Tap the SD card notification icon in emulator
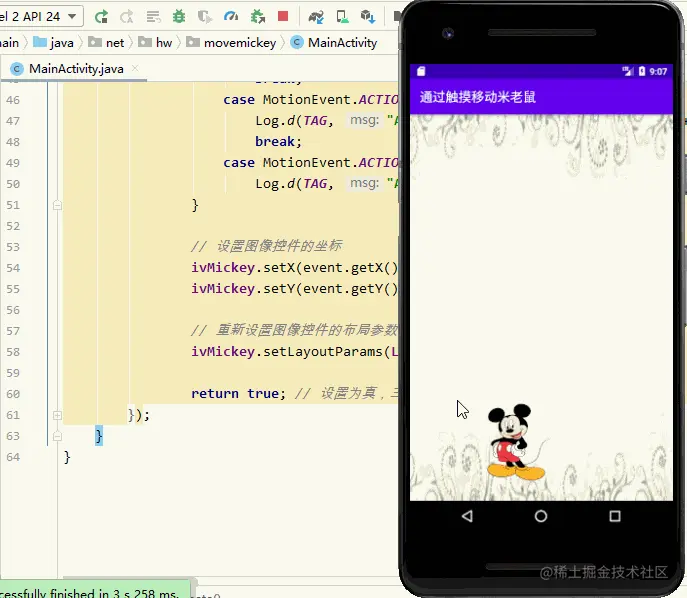The height and width of the screenshot is (598, 687). click(x=421, y=71)
